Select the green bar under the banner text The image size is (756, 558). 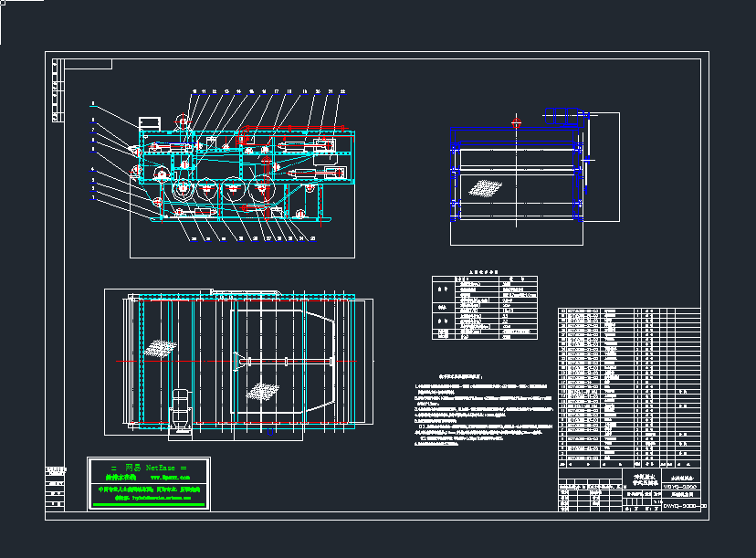(x=149, y=504)
